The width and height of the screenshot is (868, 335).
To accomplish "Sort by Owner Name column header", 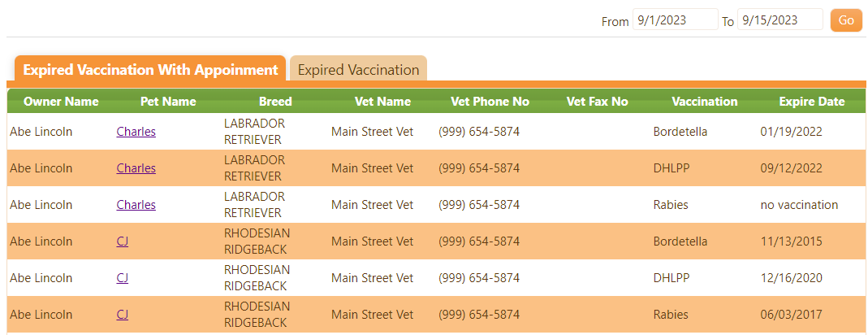I will tap(61, 102).
